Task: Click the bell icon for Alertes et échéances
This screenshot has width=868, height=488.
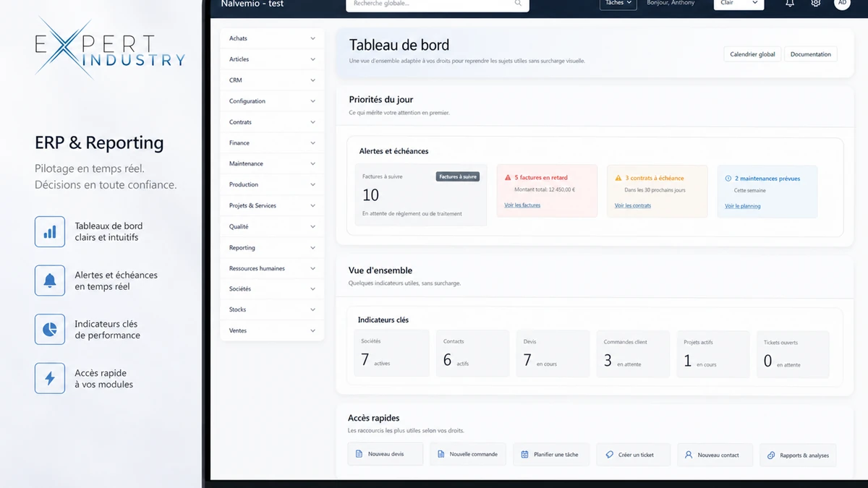Action: (50, 281)
